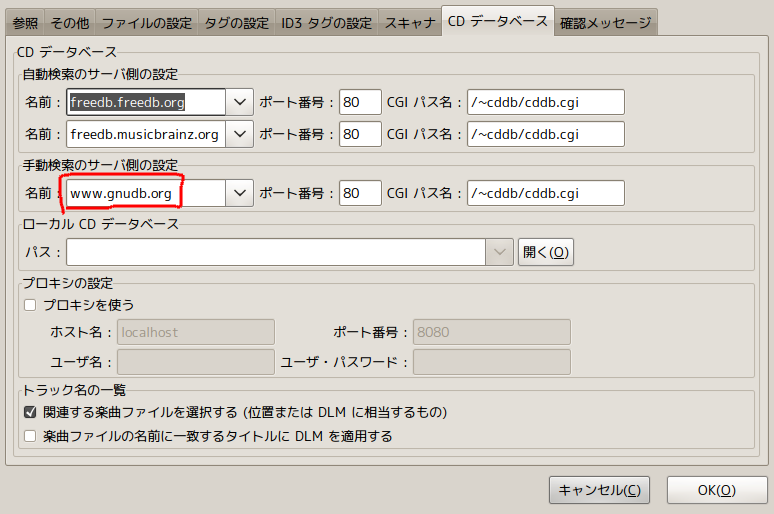Click CGI path field for www.gnudb.org row
The height and width of the screenshot is (514, 774).
point(546,193)
